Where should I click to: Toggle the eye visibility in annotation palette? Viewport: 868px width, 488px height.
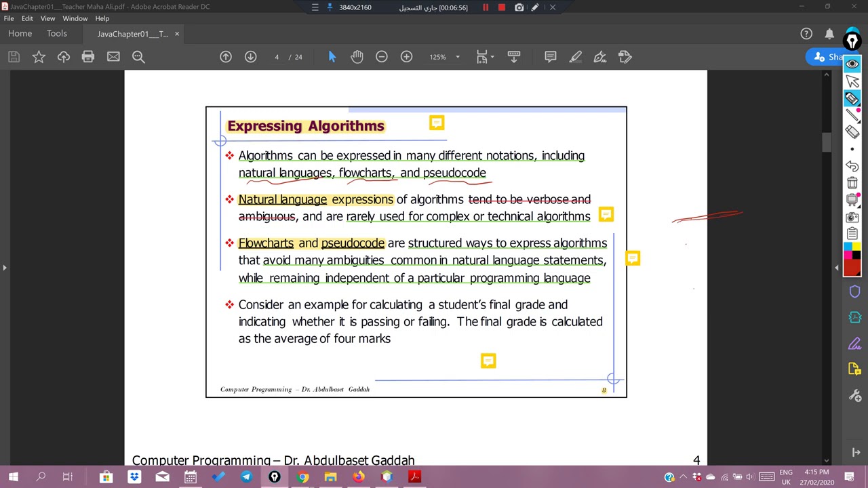click(852, 64)
